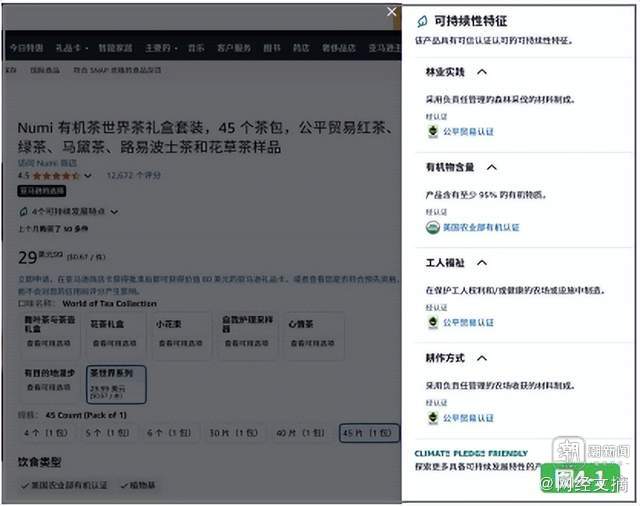Open 今日特惠 in the navigation bar
This screenshot has width=640, height=506.
click(27, 48)
